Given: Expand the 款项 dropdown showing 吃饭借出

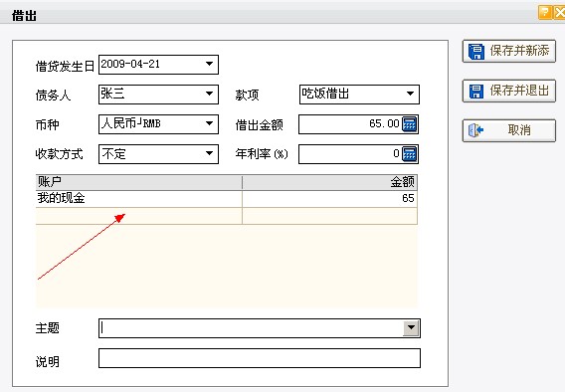Looking at the screenshot, I should point(410,95).
